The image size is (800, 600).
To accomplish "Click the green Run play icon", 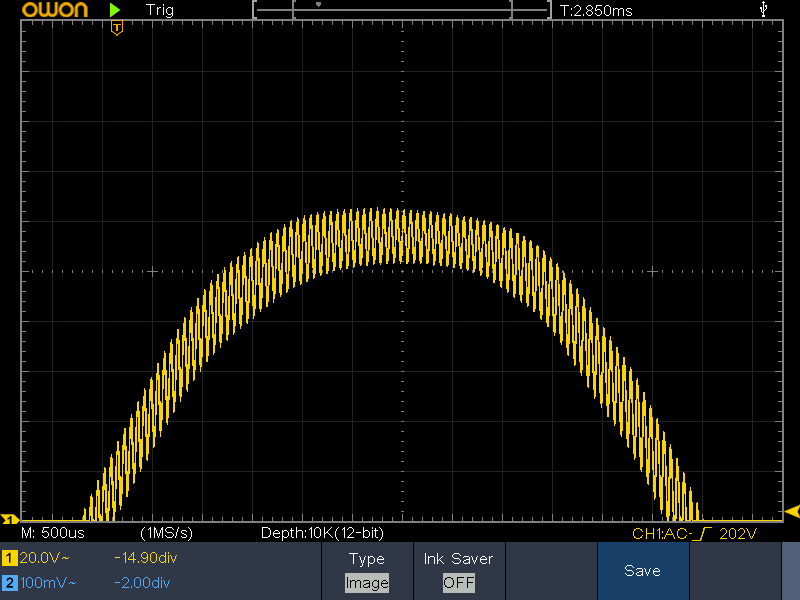I will pos(116,10).
